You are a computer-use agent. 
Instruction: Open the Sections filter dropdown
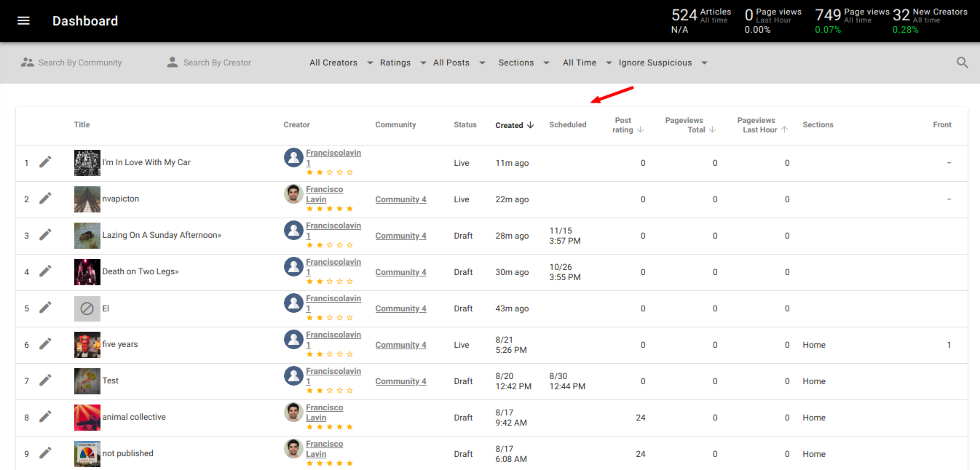(x=522, y=63)
